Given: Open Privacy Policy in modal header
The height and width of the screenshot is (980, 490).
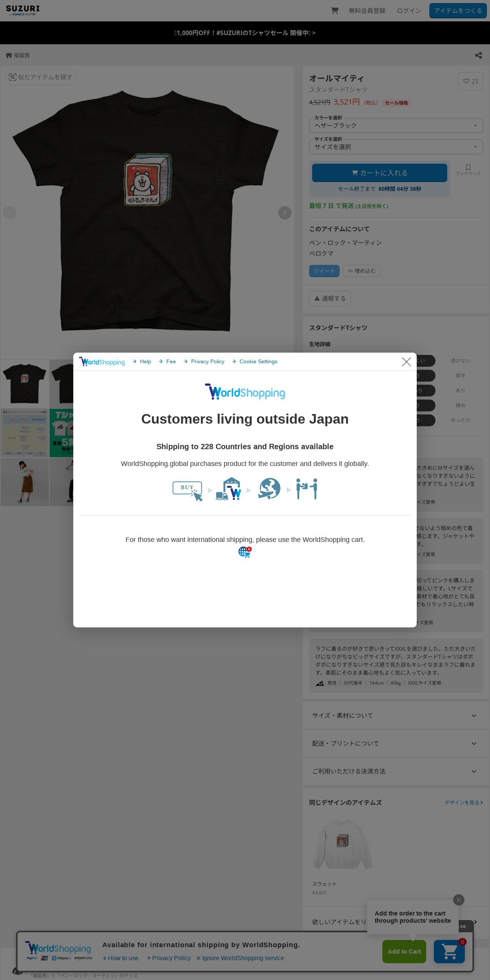Looking at the screenshot, I should point(204,361).
